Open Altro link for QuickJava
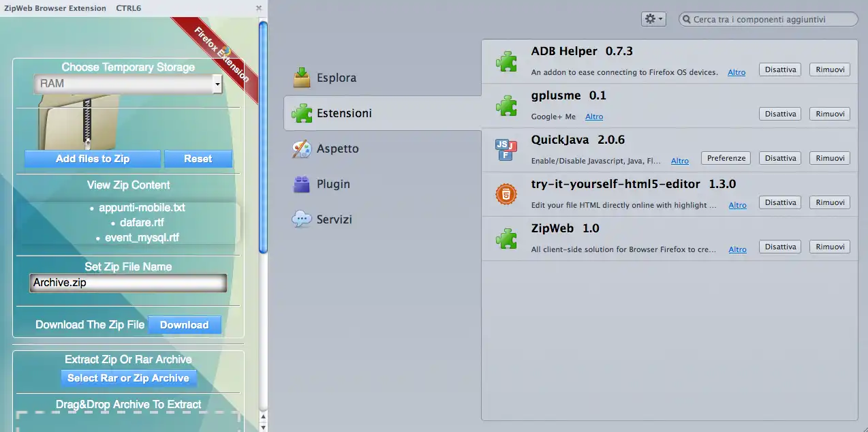 coord(680,161)
